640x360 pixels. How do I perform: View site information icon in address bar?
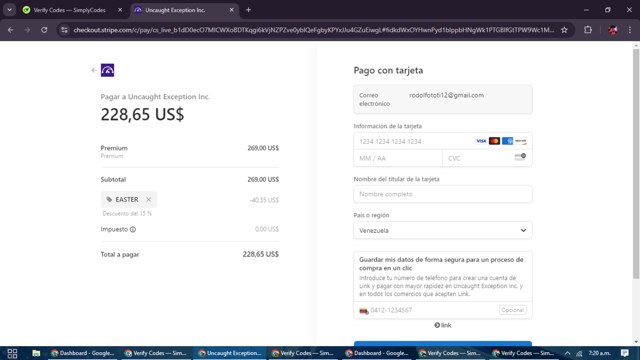tap(64, 30)
